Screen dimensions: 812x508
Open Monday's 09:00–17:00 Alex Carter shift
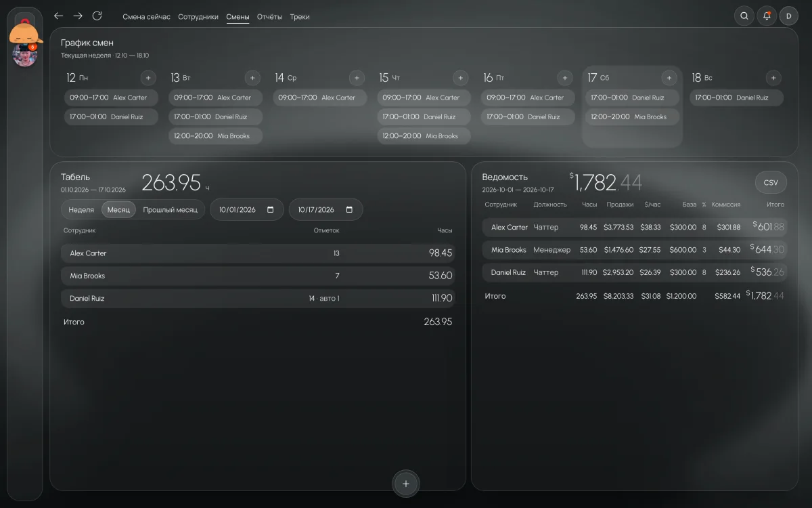[111, 98]
